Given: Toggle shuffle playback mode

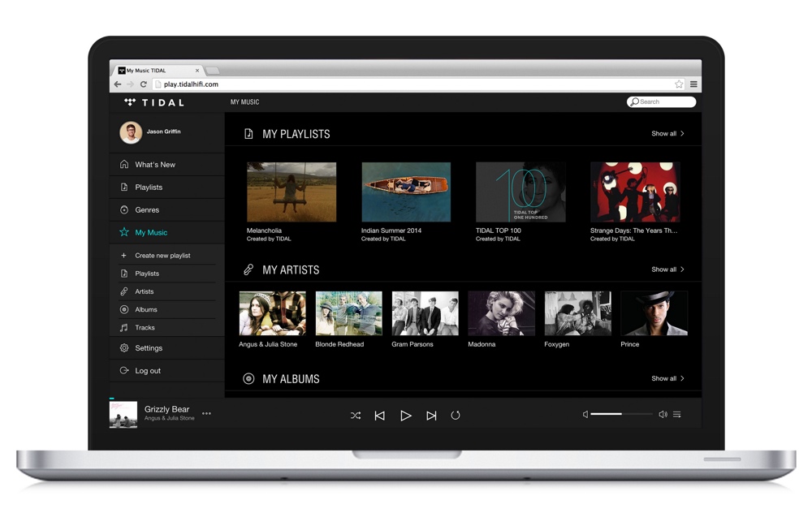Looking at the screenshot, I should tap(356, 416).
